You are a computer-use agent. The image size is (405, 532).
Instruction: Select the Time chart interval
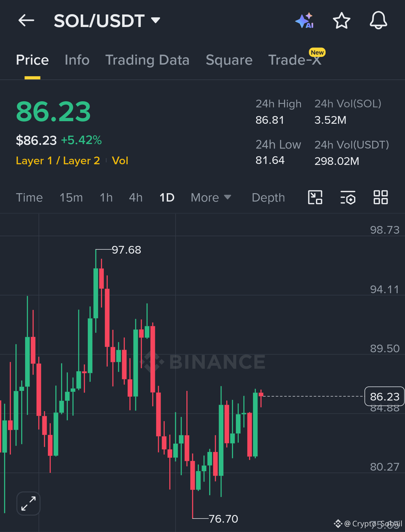29,197
